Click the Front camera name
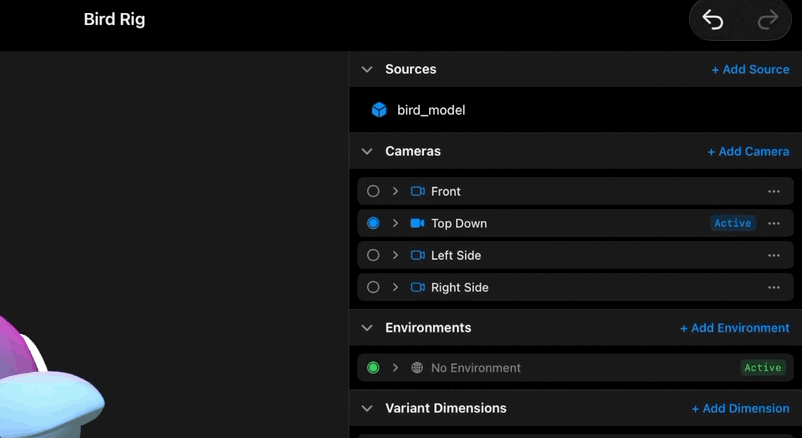 click(x=445, y=191)
